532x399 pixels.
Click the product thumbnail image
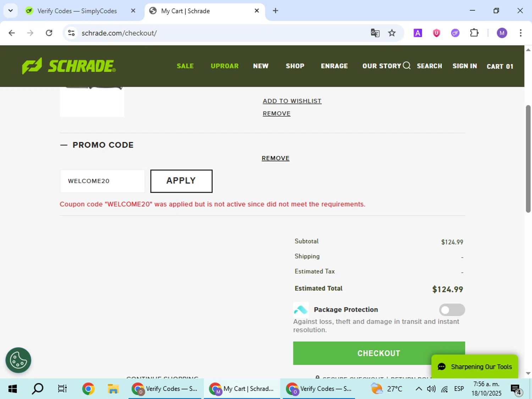click(x=92, y=102)
